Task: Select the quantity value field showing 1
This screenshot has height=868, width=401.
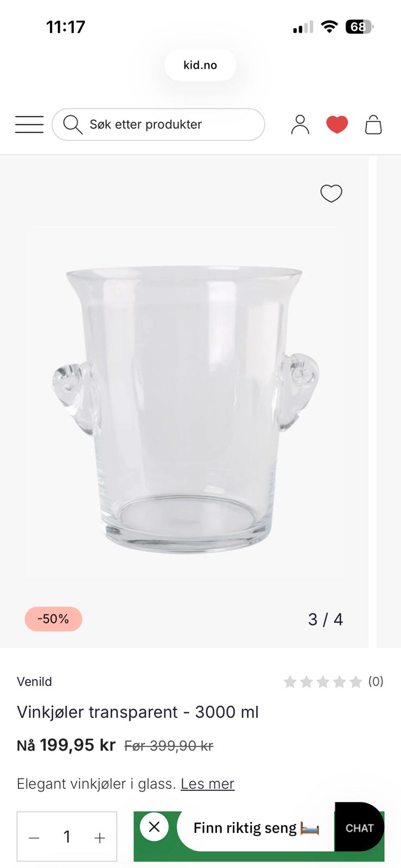Action: (67, 837)
